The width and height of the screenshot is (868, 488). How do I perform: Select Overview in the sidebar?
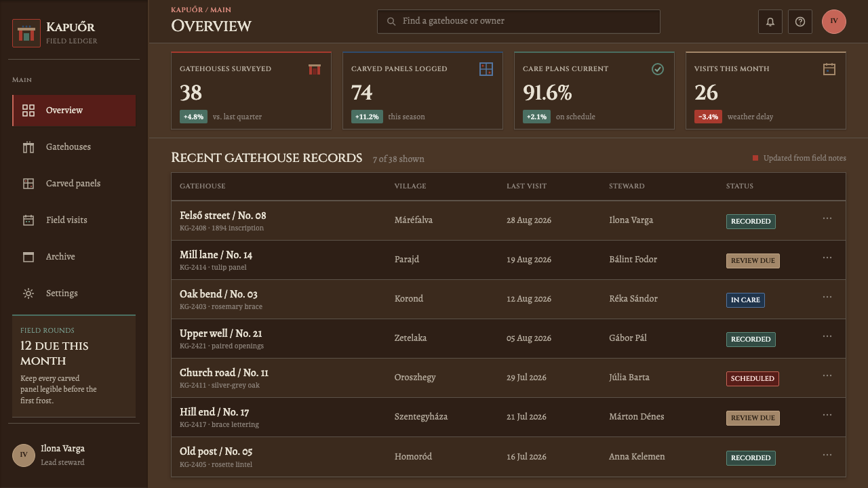(x=74, y=110)
